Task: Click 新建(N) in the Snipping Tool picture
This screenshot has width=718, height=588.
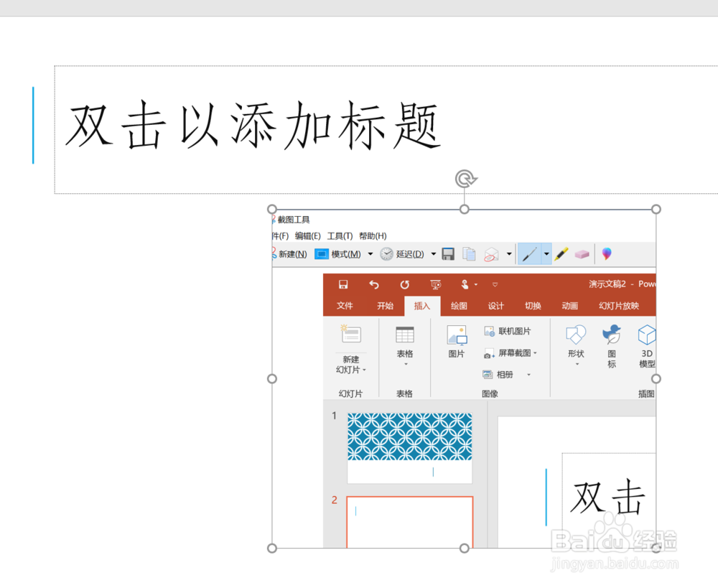Action: coord(290,254)
